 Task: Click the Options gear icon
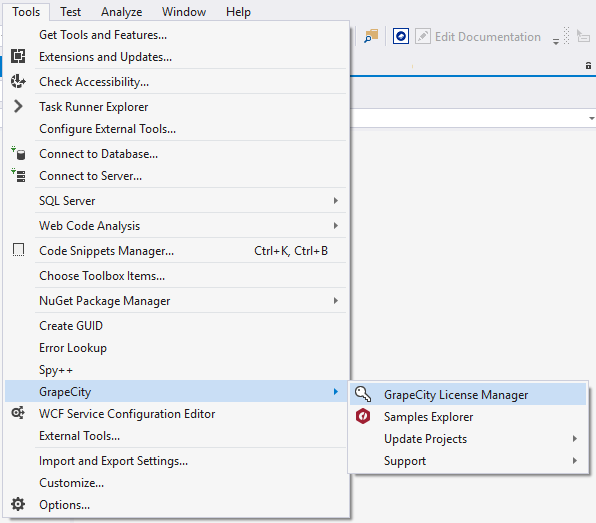(18, 504)
